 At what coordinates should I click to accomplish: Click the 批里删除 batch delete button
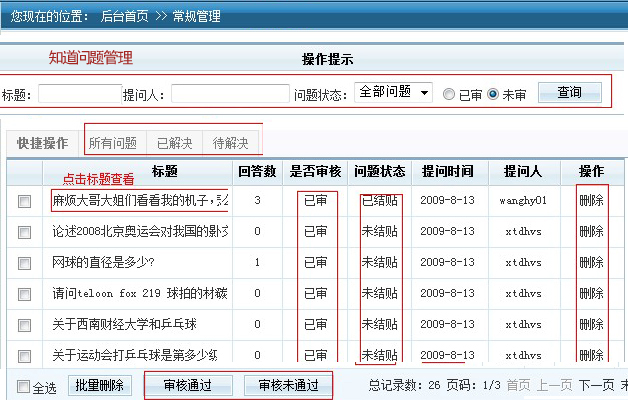[100, 386]
